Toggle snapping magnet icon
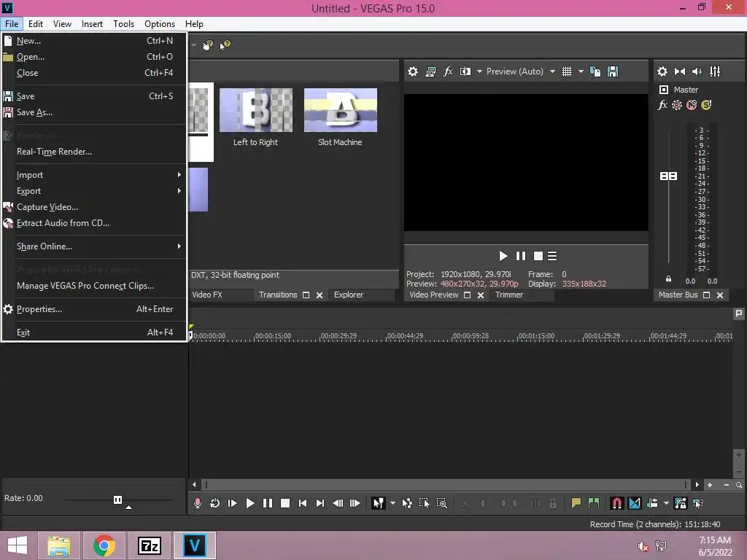Image resolution: width=747 pixels, height=560 pixels. coord(617,503)
